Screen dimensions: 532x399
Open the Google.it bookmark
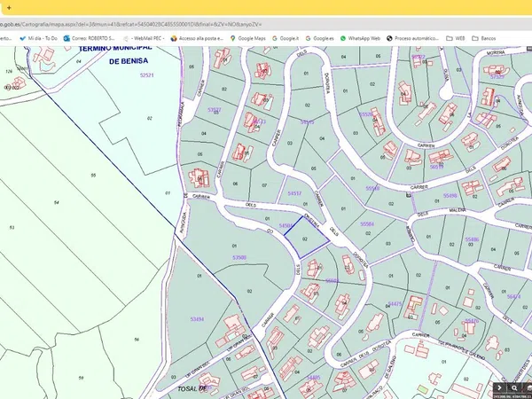[x=287, y=39]
